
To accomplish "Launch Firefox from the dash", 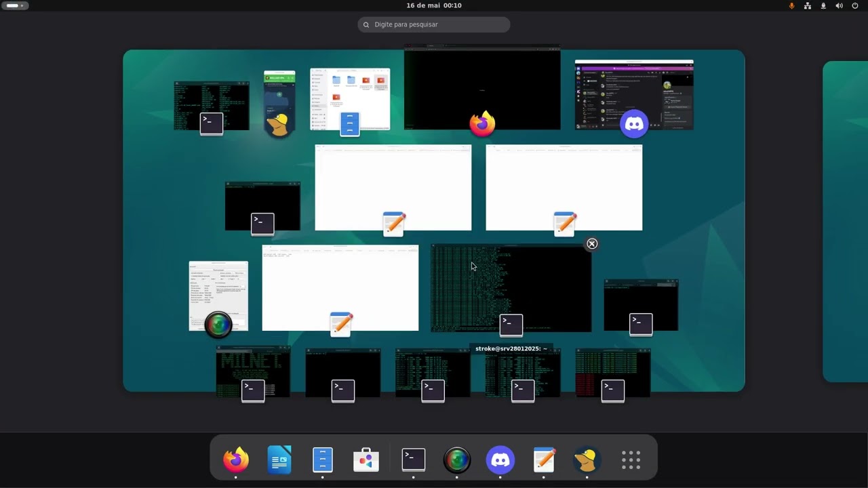I will coord(236,460).
